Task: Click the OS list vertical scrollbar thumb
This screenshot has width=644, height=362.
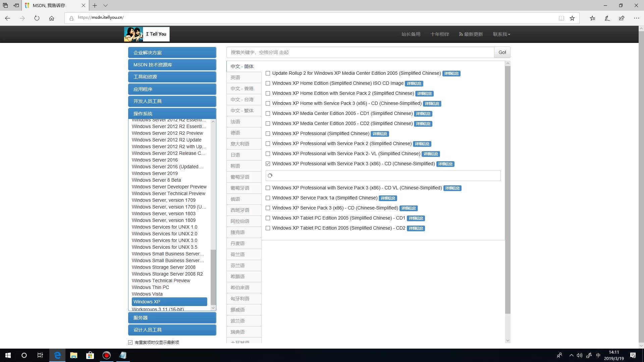Action: coord(213,277)
